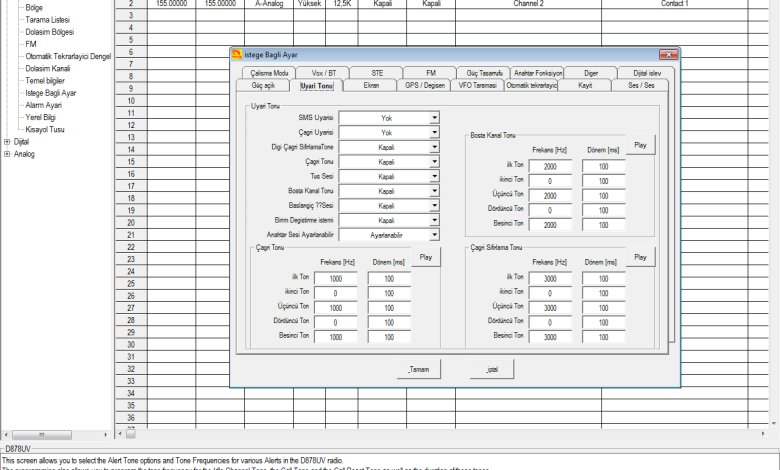Open the Anahtar Sesi Ayarlanabilir dropdown

(434, 235)
